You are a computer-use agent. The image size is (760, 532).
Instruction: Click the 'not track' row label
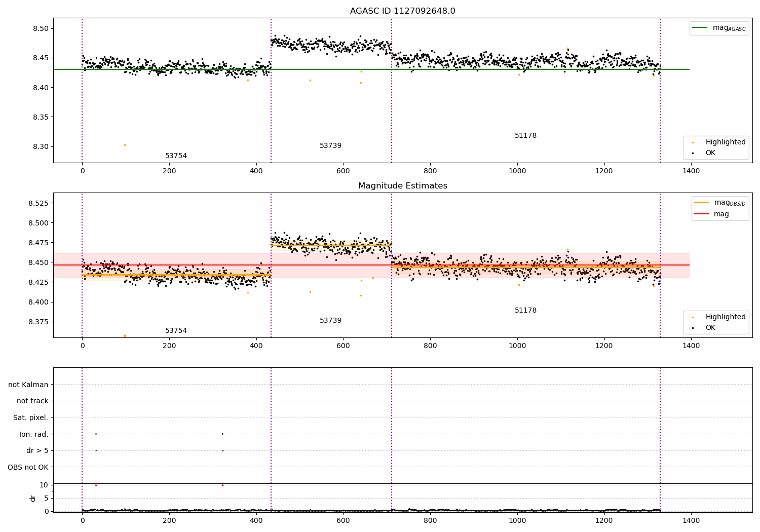[32, 401]
